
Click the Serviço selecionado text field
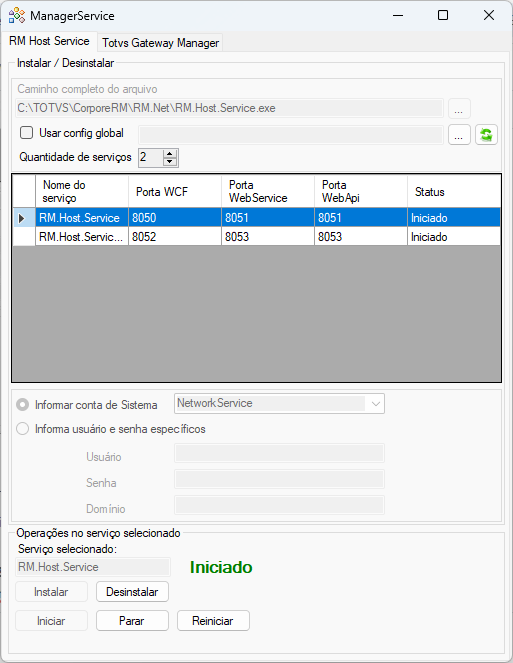[93, 567]
